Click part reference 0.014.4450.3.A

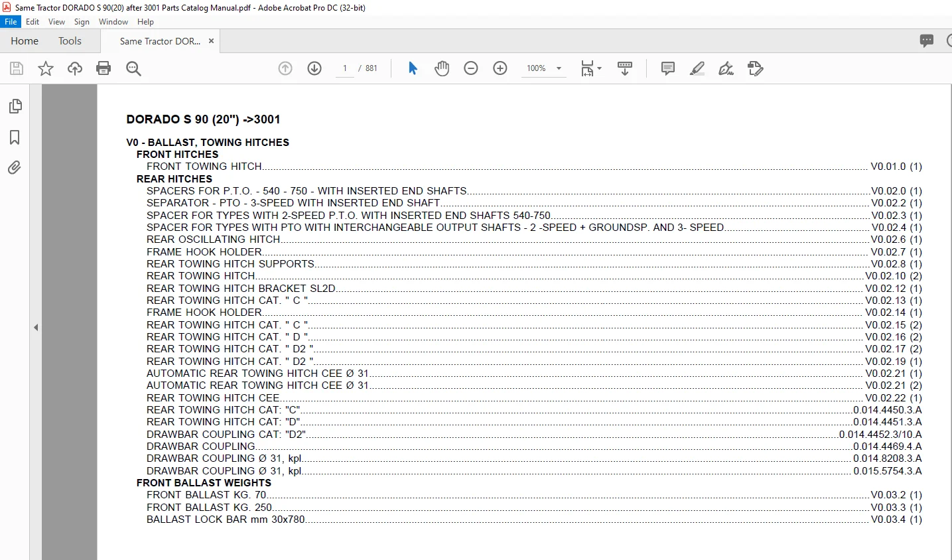pyautogui.click(x=888, y=410)
